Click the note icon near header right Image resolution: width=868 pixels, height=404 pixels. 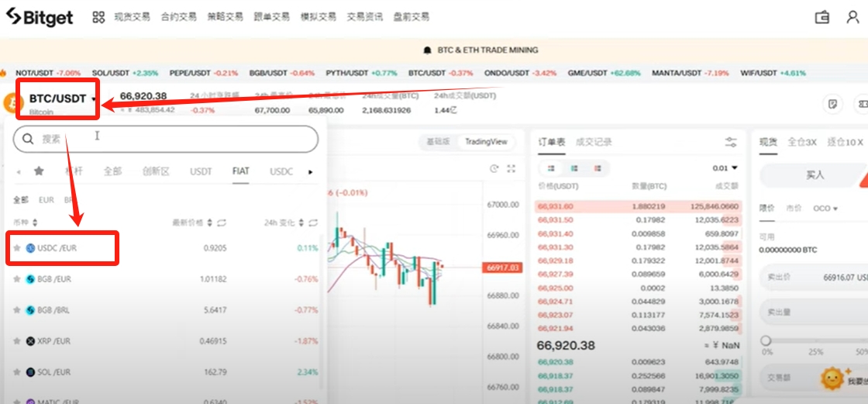pos(832,104)
